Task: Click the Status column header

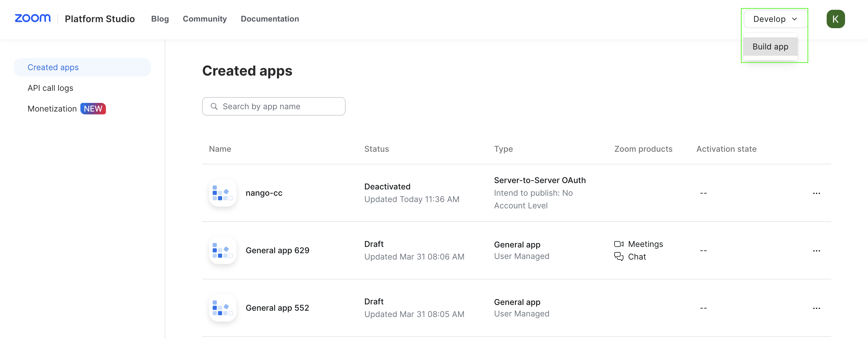Action: tap(376, 149)
